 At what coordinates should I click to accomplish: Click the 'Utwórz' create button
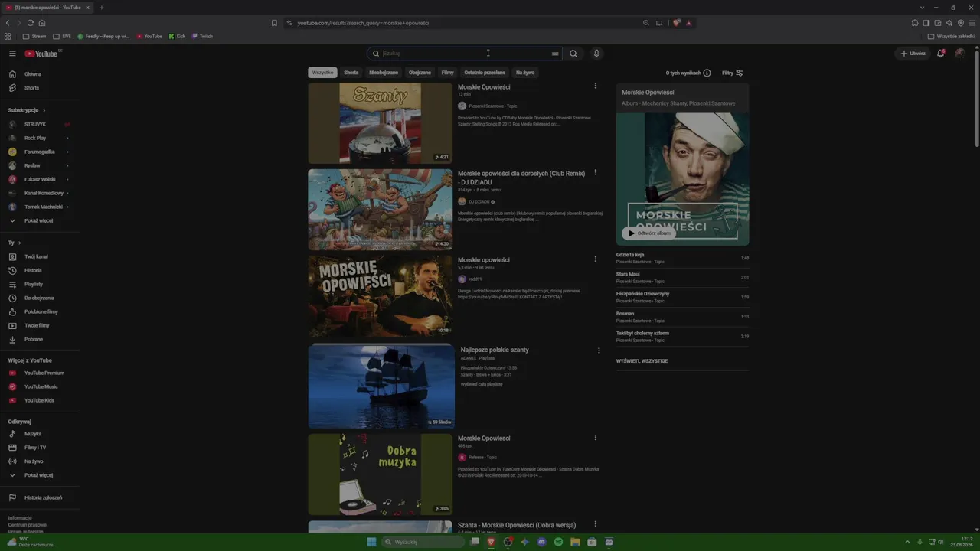click(913, 54)
